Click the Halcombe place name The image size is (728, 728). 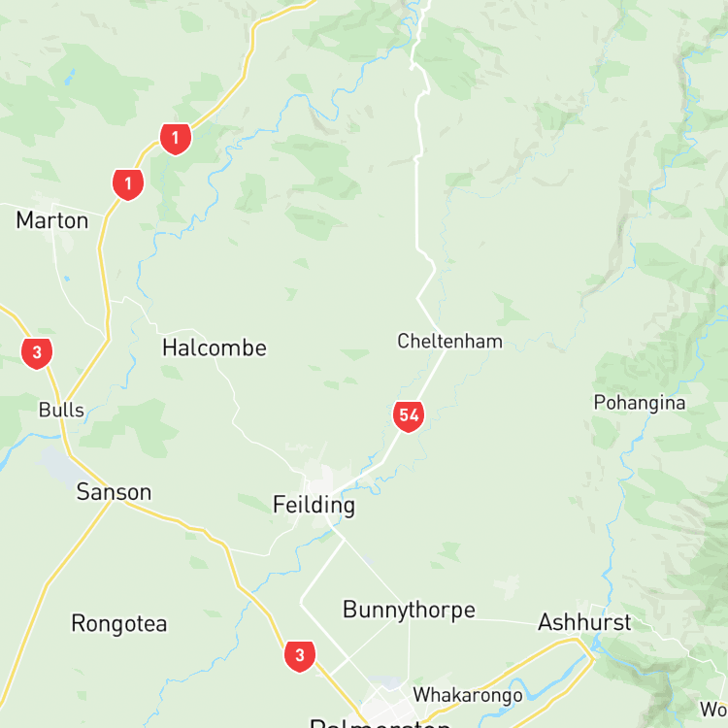point(215,347)
